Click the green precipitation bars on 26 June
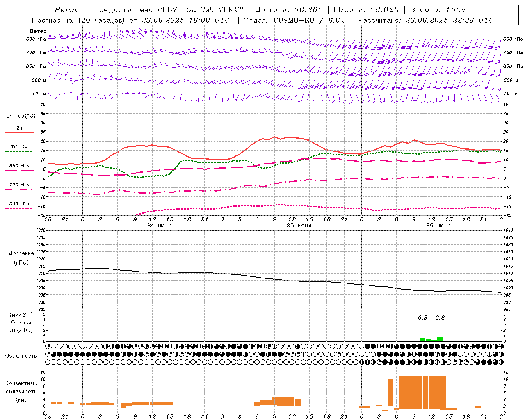Screen dimensions: 525x420 (431, 339)
